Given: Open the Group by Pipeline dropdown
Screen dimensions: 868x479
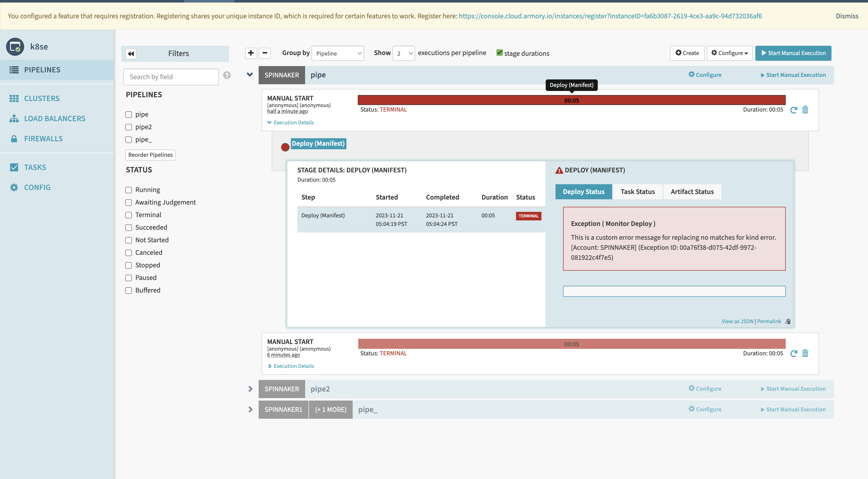Looking at the screenshot, I should click(x=338, y=53).
